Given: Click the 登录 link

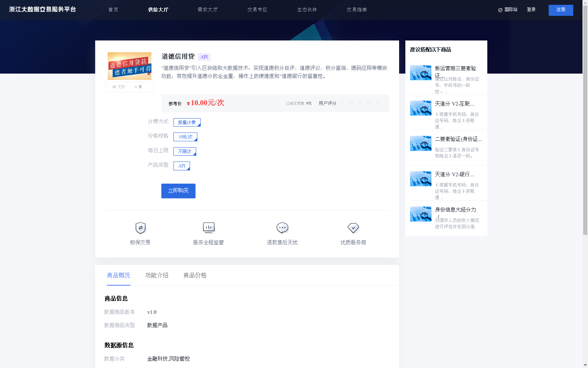Looking at the screenshot, I should 531,10.
